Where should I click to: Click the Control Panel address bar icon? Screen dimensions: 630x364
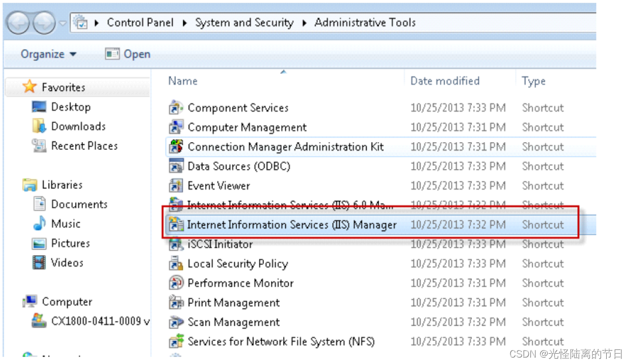(x=81, y=23)
